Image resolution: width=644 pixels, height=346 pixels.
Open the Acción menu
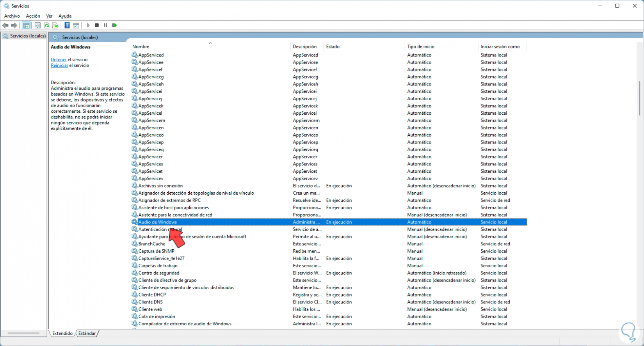pos(33,16)
